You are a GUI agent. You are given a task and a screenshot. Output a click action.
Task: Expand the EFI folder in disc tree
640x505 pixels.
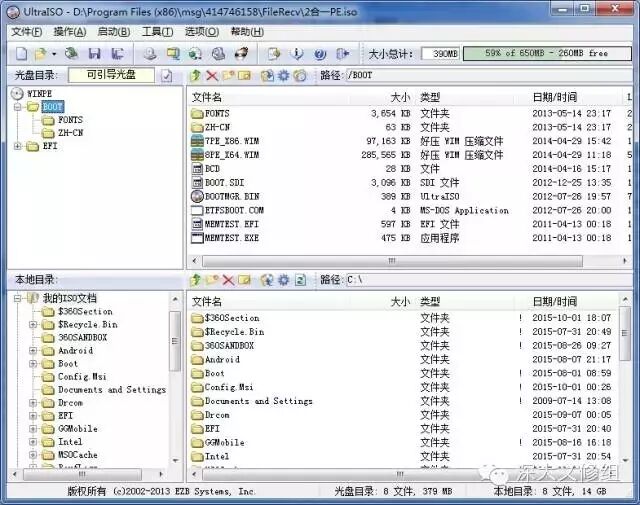(x=17, y=146)
